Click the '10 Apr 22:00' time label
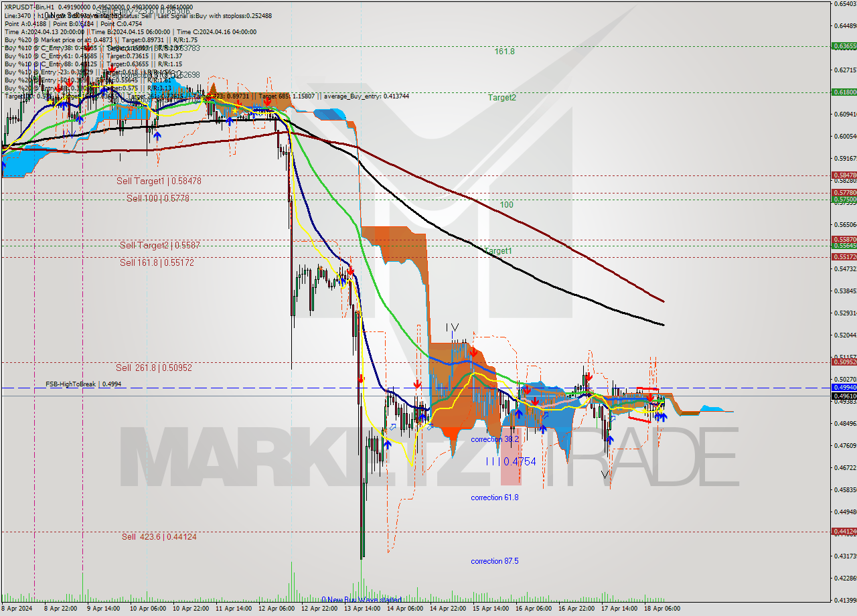 (x=191, y=609)
